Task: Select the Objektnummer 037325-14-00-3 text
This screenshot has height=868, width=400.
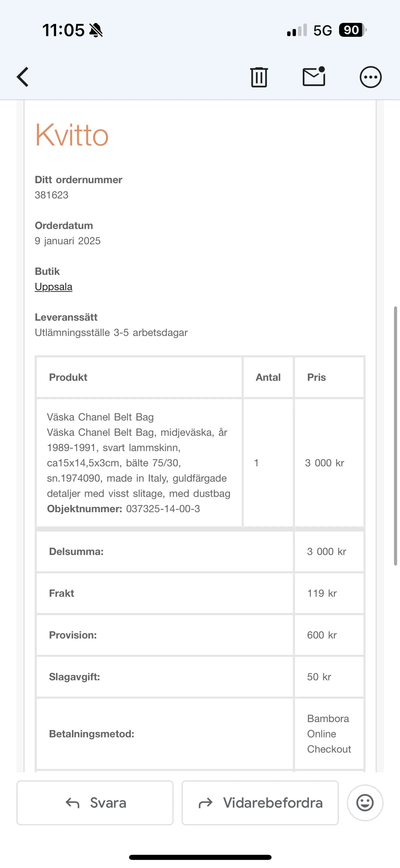Action: (x=123, y=509)
